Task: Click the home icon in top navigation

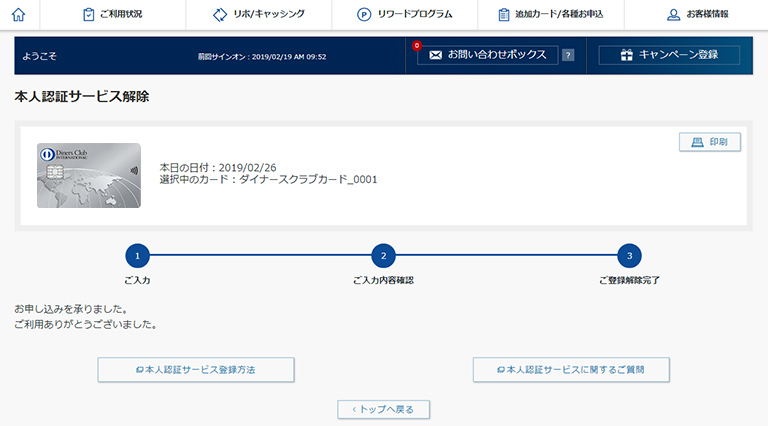Action: coord(18,14)
